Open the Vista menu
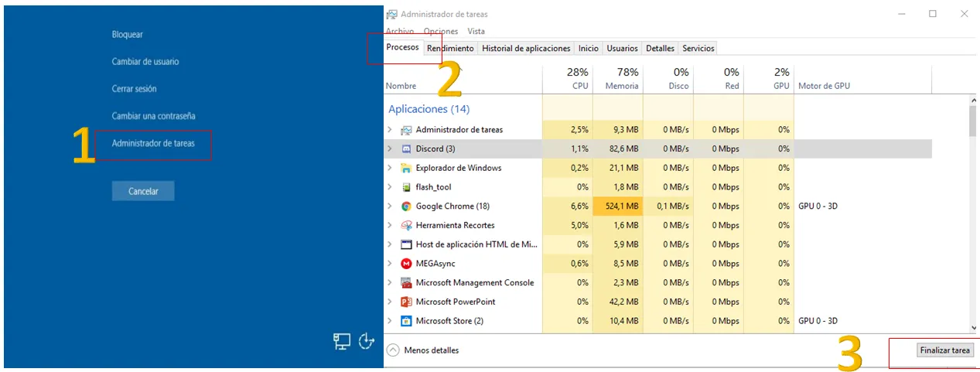 tap(476, 32)
